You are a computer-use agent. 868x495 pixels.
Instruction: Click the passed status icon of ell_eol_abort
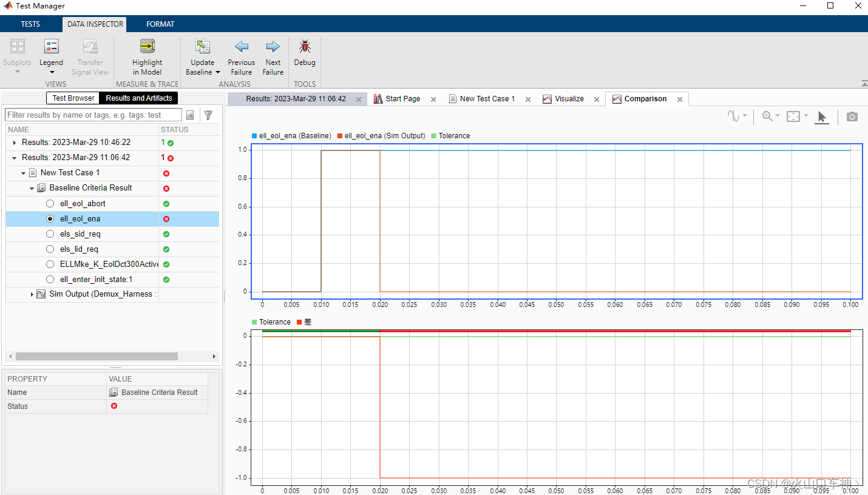[166, 204]
